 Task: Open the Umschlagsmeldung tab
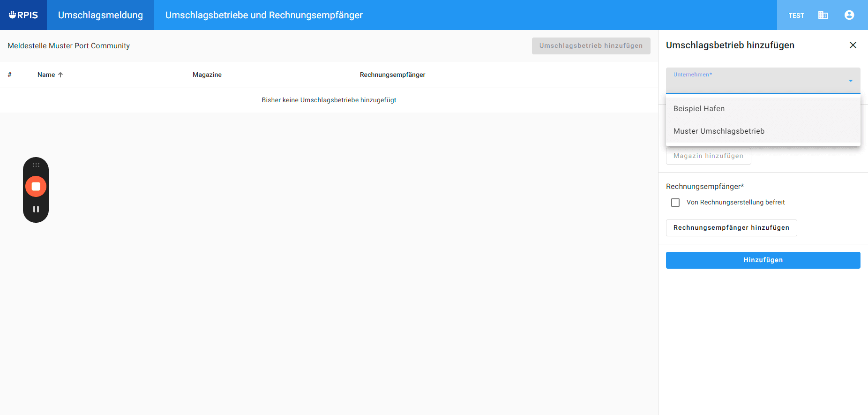pos(100,15)
